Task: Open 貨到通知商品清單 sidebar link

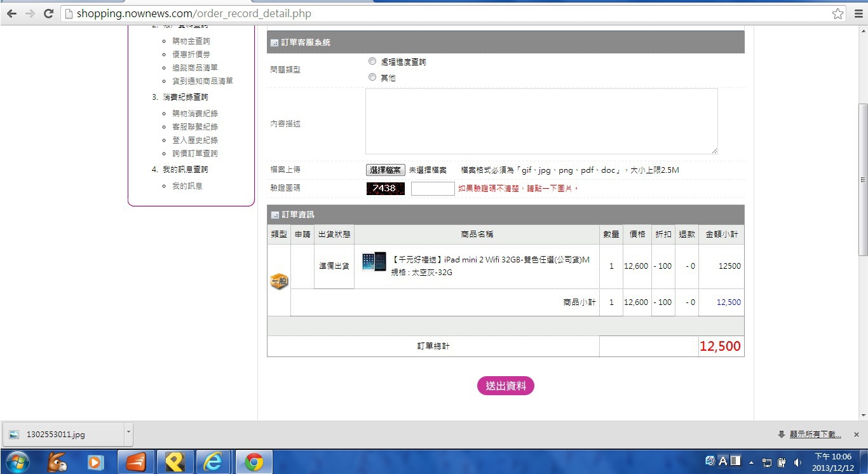Action: pyautogui.click(x=203, y=81)
